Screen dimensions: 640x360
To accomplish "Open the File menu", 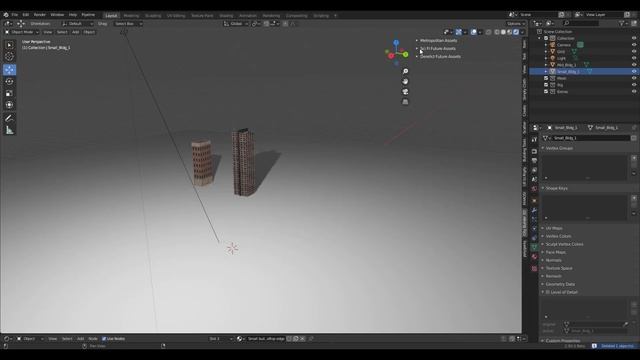I will pos(15,15).
